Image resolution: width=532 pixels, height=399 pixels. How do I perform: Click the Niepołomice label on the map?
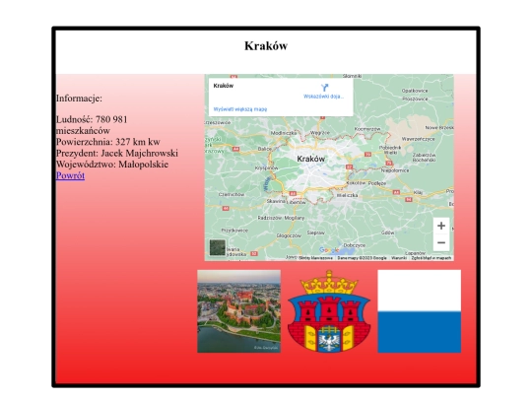(x=395, y=170)
